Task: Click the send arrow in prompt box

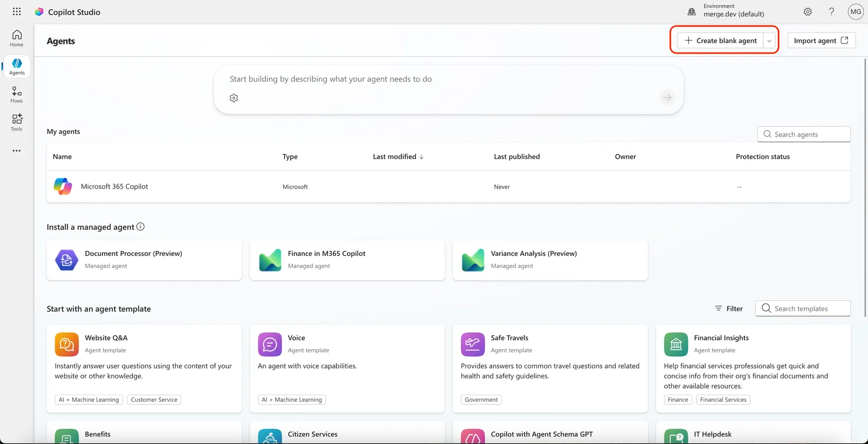Action: point(667,98)
